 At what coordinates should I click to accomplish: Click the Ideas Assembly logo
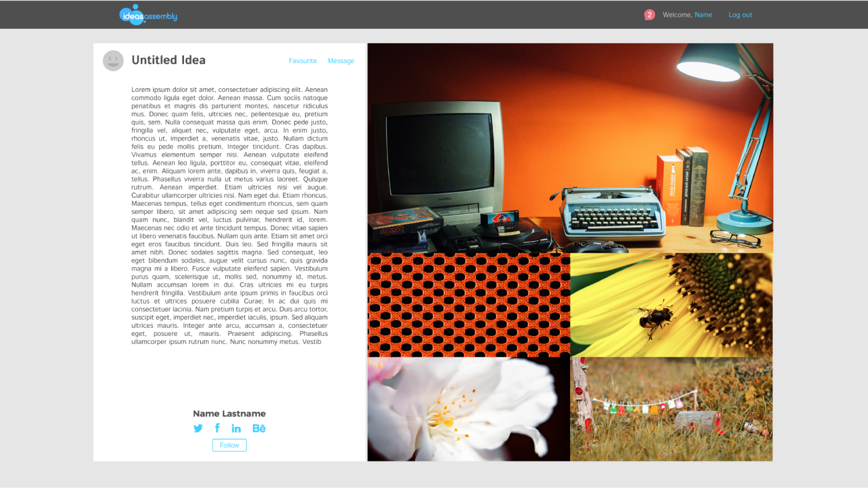point(148,15)
